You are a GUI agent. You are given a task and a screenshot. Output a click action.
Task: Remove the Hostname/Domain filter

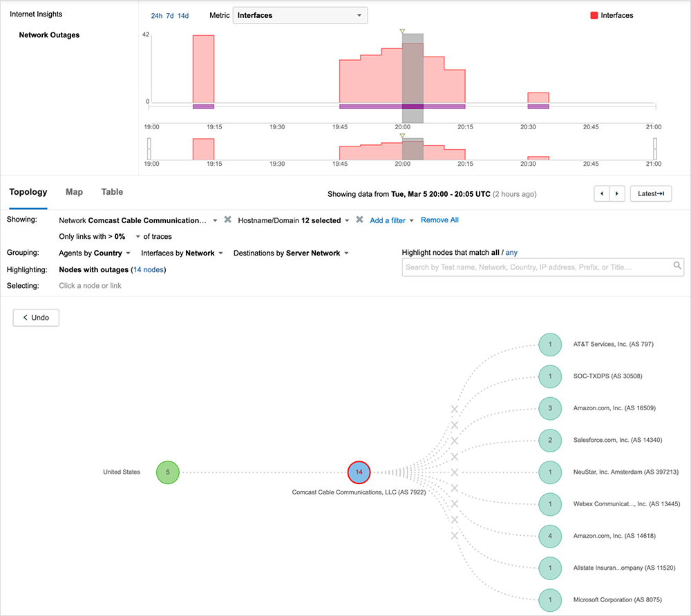point(359,220)
